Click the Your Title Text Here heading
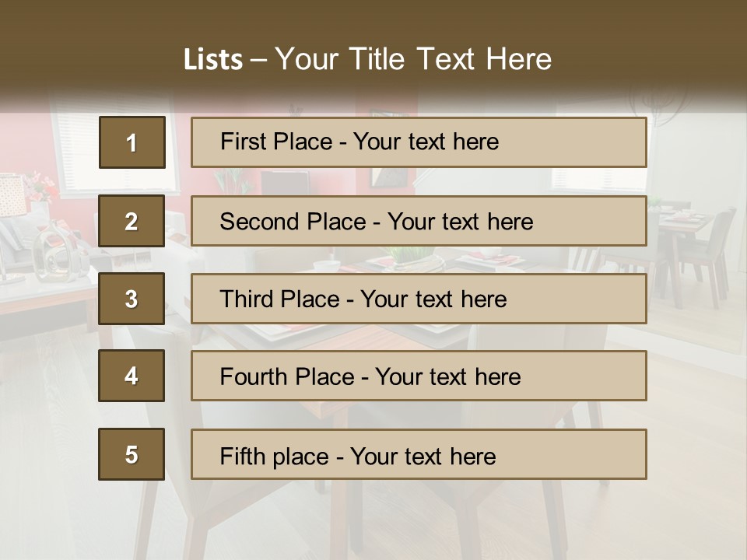 click(413, 60)
